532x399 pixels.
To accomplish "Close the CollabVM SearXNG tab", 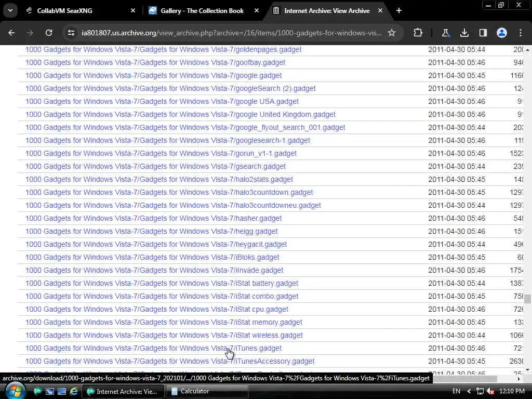I will coord(133,10).
